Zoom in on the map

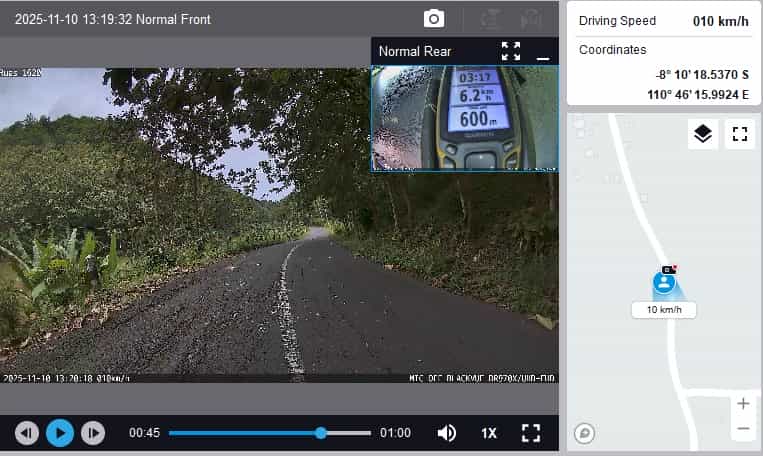coord(742,404)
